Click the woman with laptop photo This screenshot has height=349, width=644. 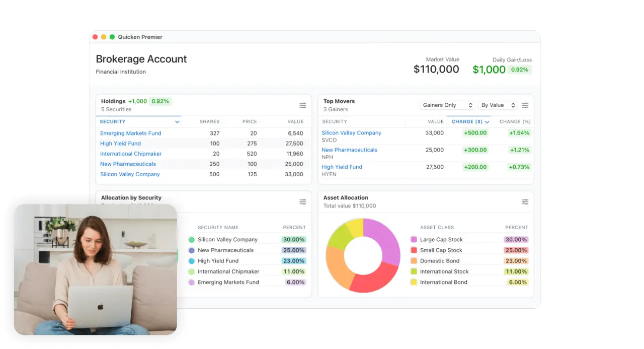pos(96,269)
